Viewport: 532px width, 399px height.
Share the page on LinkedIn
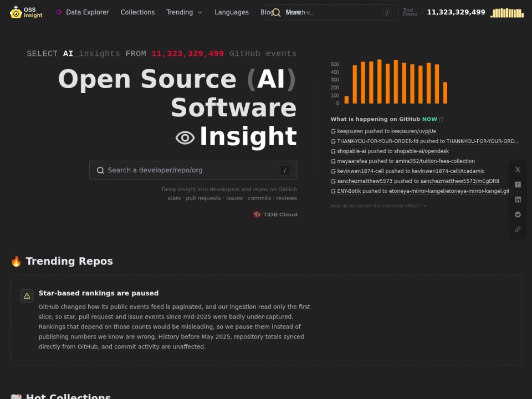point(518,199)
